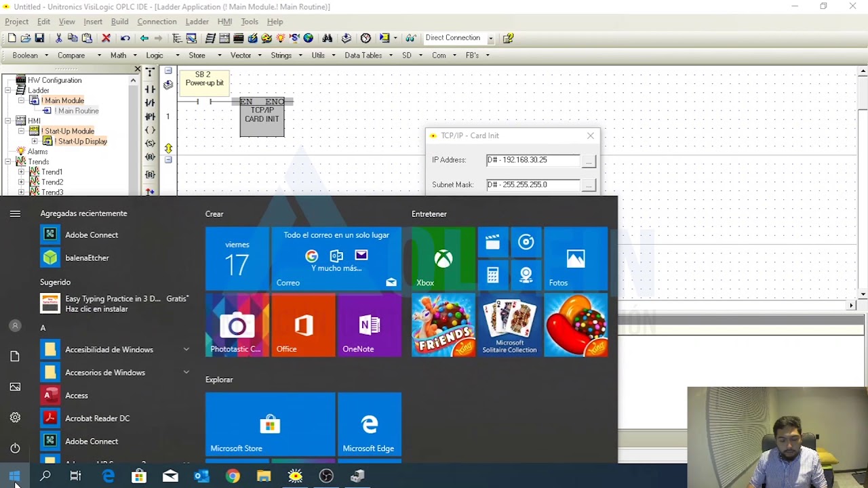Select ! Start-Up Display tree item
The height and width of the screenshot is (488, 868).
click(x=81, y=141)
